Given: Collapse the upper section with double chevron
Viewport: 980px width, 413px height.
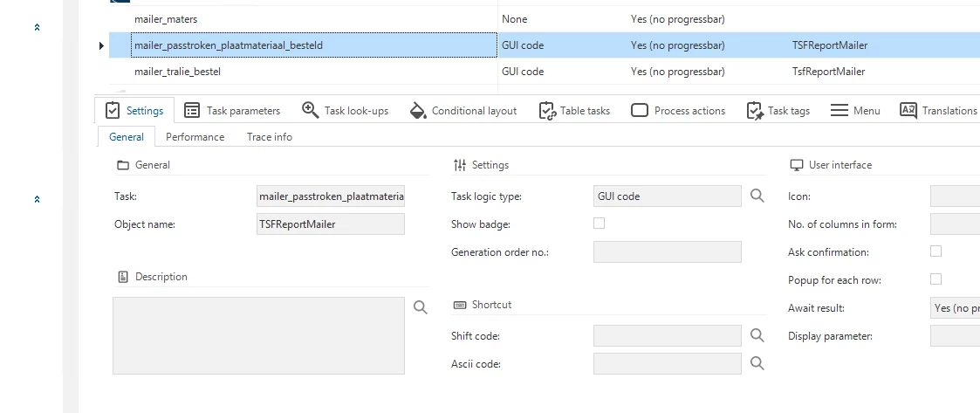Looking at the screenshot, I should (37, 28).
